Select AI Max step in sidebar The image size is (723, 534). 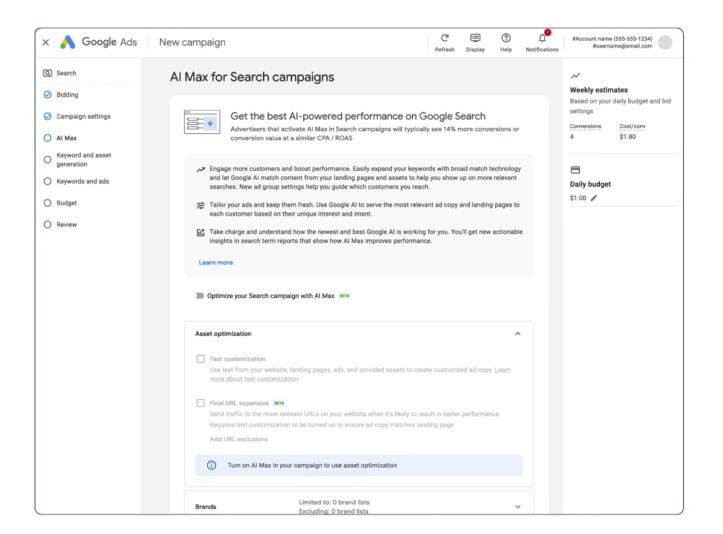pyautogui.click(x=67, y=138)
